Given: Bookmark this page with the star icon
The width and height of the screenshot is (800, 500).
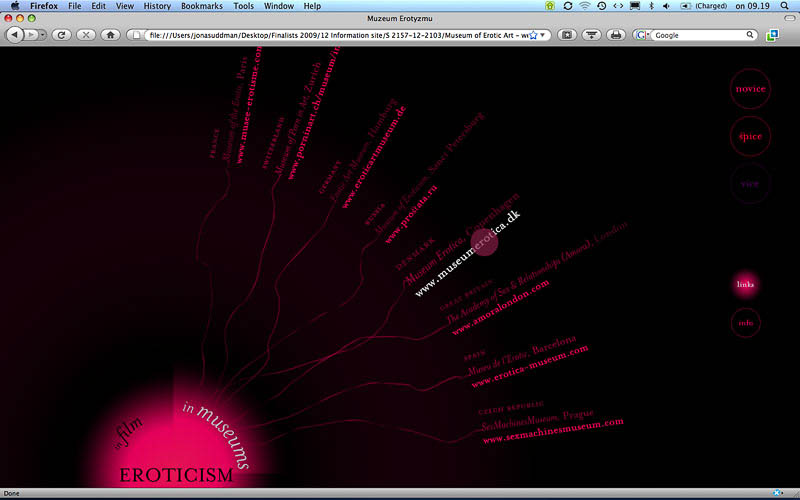Looking at the screenshot, I should pyautogui.click(x=533, y=35).
